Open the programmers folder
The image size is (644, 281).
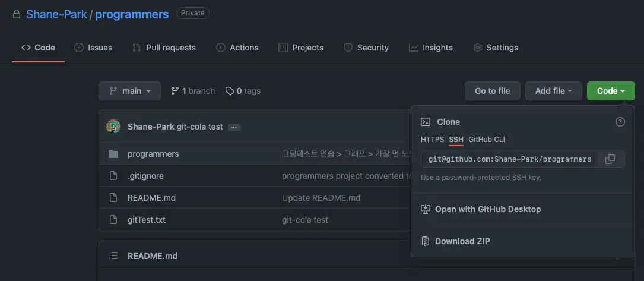153,154
